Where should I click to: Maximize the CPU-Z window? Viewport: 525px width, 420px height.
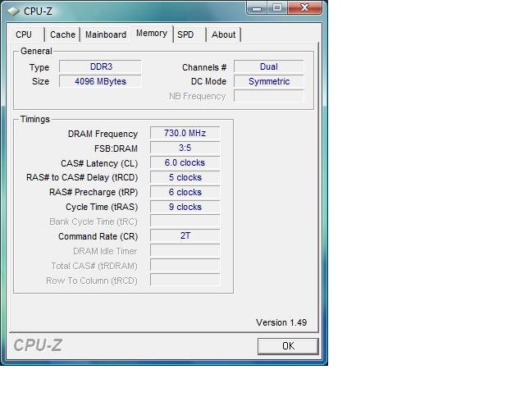pos(277,7)
